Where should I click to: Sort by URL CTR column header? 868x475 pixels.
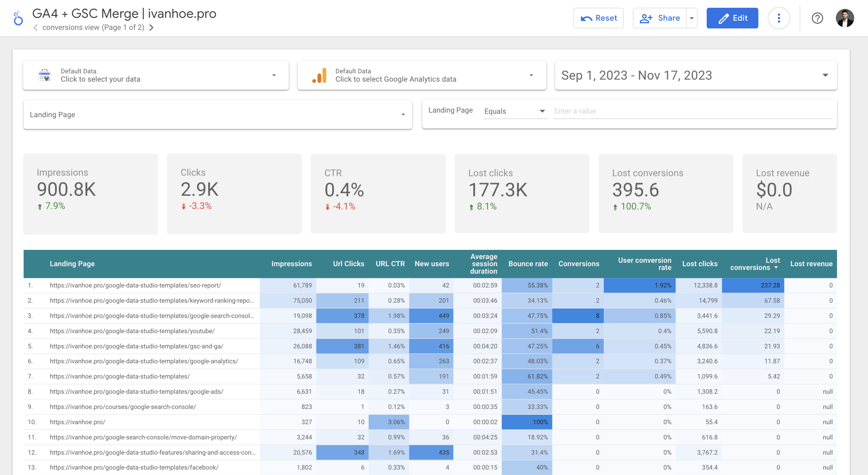pyautogui.click(x=390, y=264)
